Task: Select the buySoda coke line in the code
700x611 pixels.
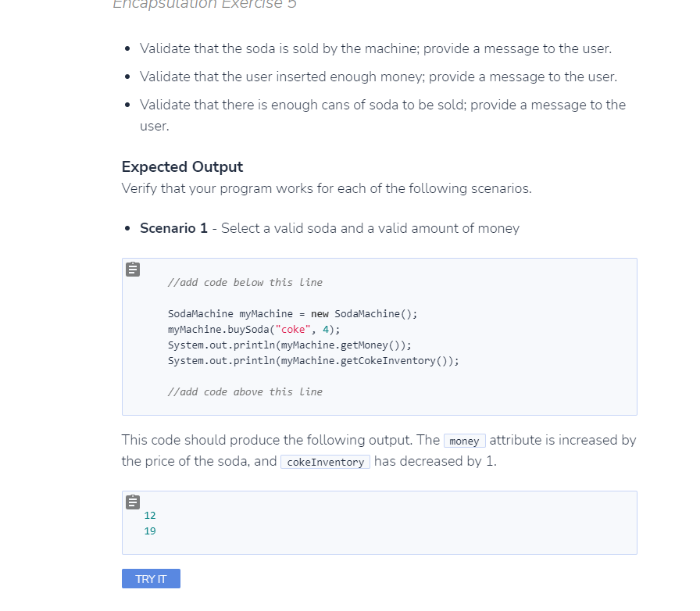Action: pyautogui.click(x=255, y=329)
